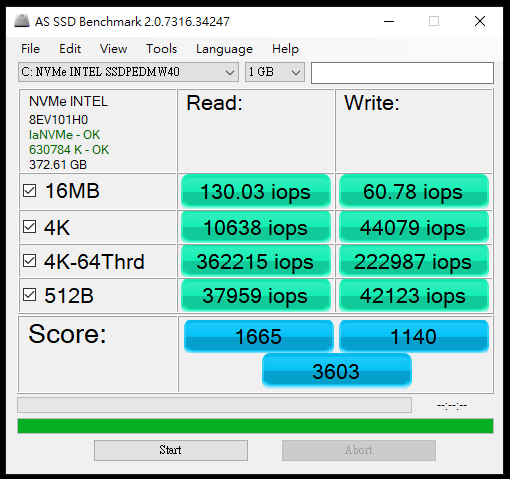Viewport: 510px width, 479px height.
Task: Open the Help menu
Action: pos(285,49)
